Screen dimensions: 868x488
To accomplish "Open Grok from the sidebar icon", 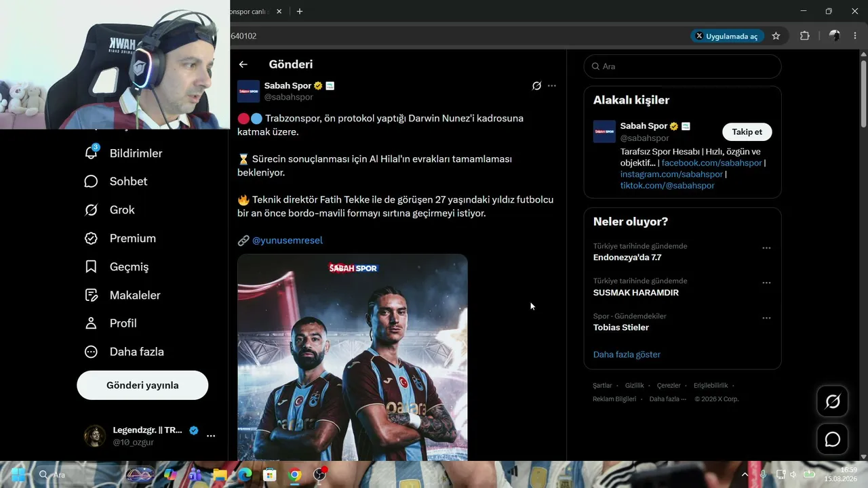I will coord(91,210).
